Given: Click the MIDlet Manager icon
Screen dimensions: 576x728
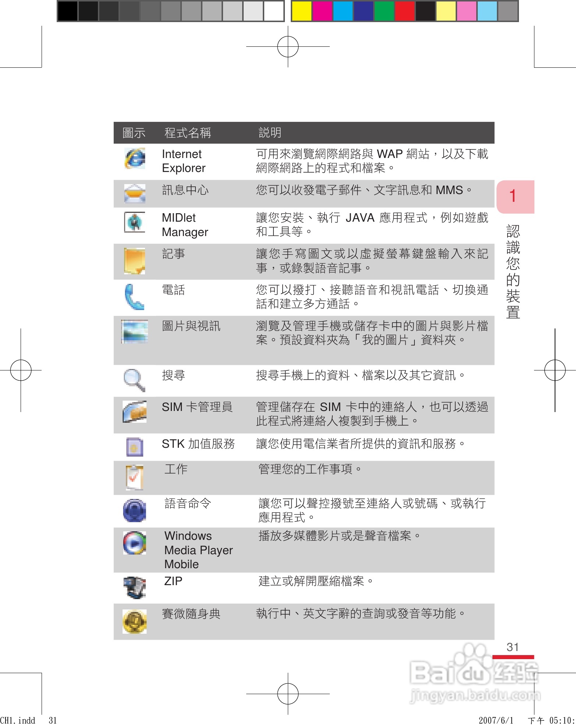Looking at the screenshot, I should coord(135,222).
